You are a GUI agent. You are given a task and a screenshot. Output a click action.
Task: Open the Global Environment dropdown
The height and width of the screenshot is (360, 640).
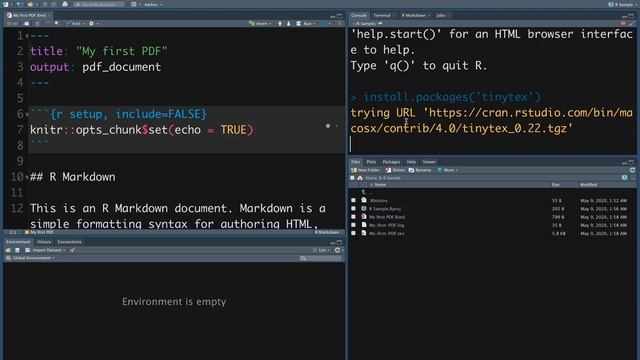(31, 258)
